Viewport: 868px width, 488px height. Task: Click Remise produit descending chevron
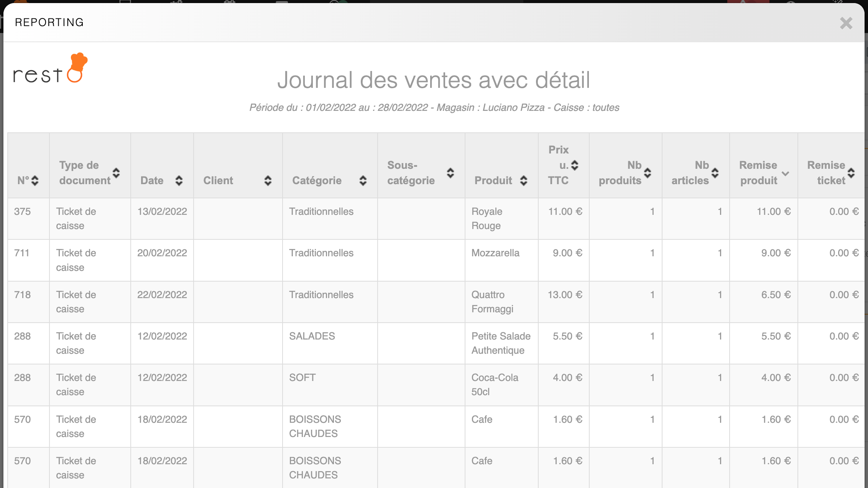(785, 173)
